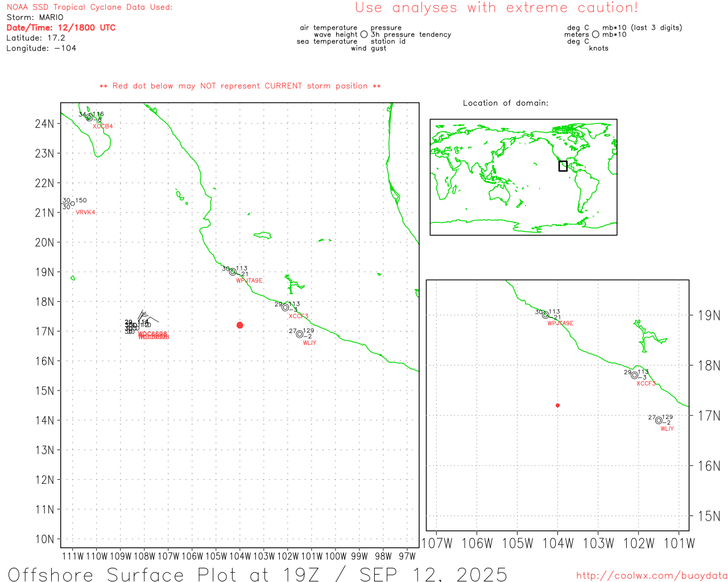Viewport: 728px width, 582px height.
Task: Click the WPJTA9E label on inset map
Action: point(561,323)
